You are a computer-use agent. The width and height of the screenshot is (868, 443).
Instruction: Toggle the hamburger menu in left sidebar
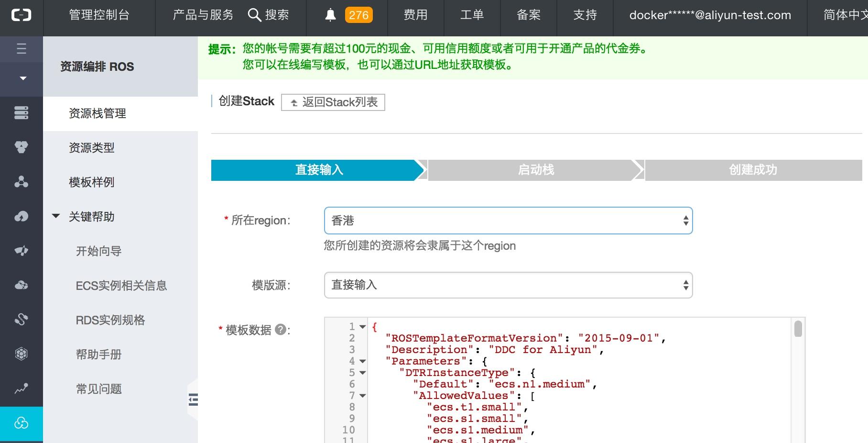22,49
